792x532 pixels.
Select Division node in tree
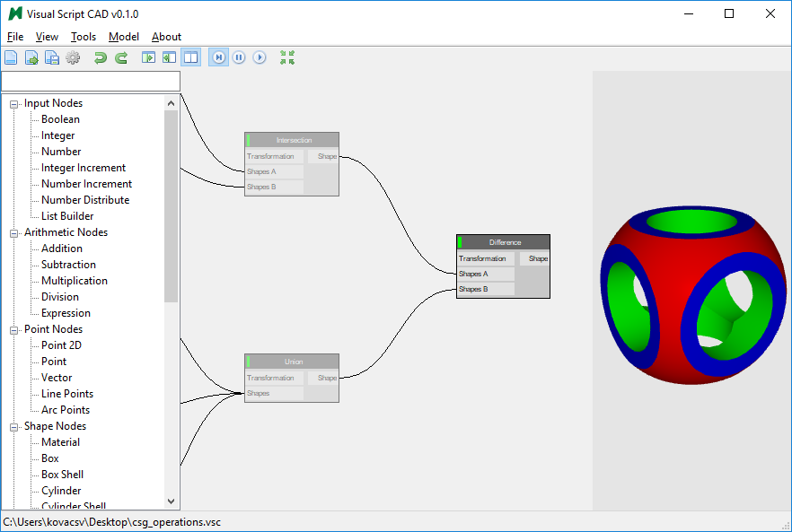(60, 297)
